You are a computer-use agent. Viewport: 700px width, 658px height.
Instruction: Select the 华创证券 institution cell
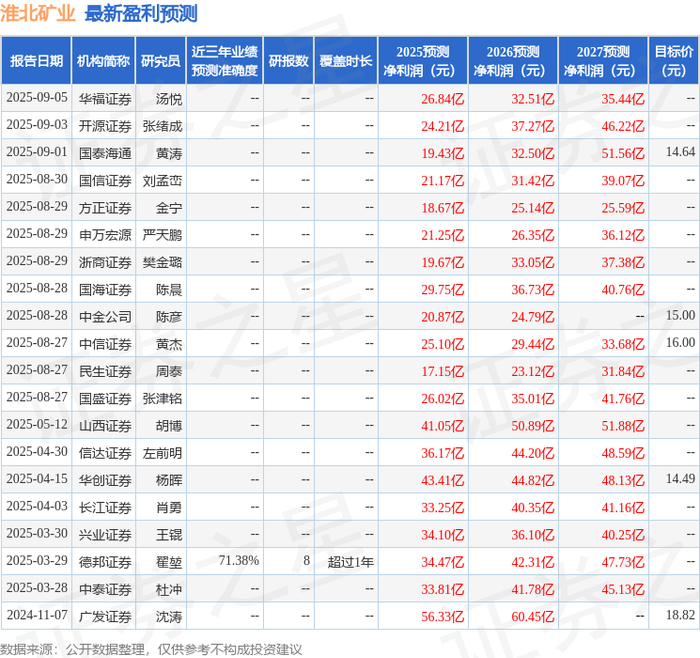click(x=105, y=480)
